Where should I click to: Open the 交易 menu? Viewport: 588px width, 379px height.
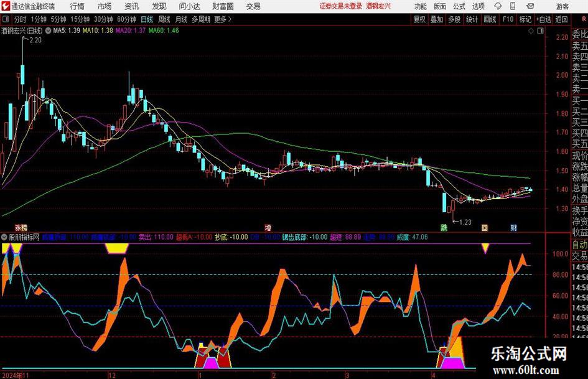tap(253, 6)
